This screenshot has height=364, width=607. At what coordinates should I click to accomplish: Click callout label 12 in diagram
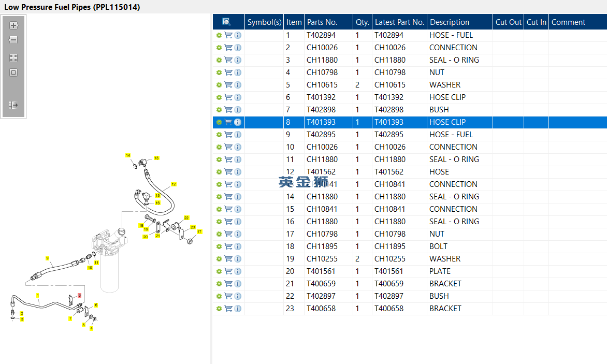[174, 184]
